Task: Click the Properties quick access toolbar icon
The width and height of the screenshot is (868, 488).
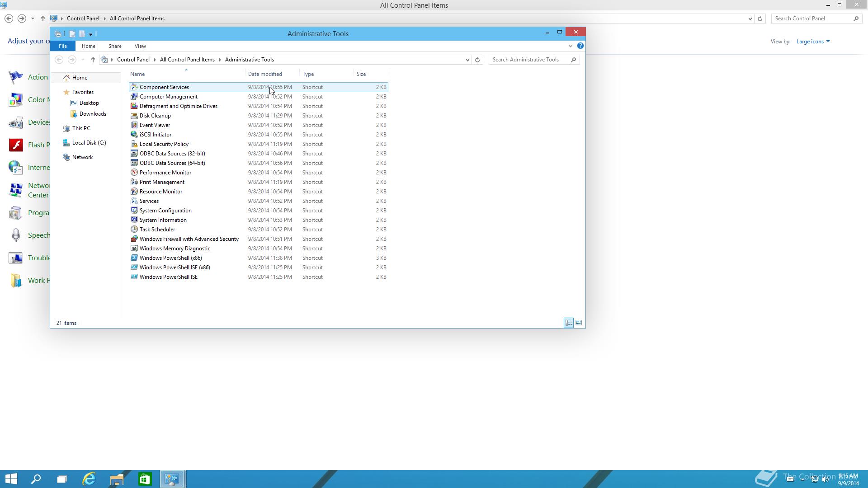Action: click(72, 34)
